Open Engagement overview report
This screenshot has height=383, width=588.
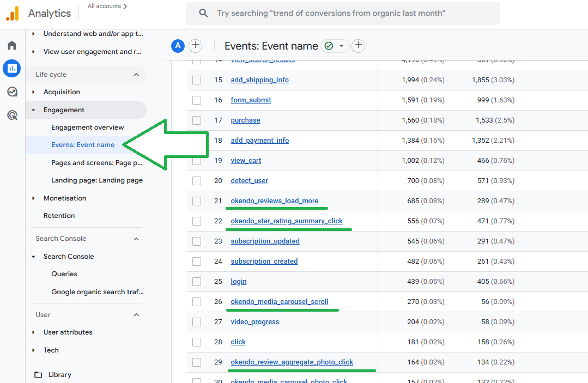point(87,127)
